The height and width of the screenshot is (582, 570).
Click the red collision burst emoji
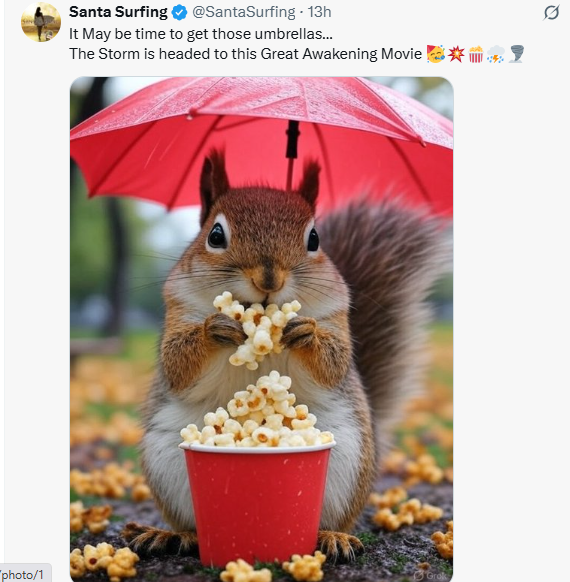(456, 54)
